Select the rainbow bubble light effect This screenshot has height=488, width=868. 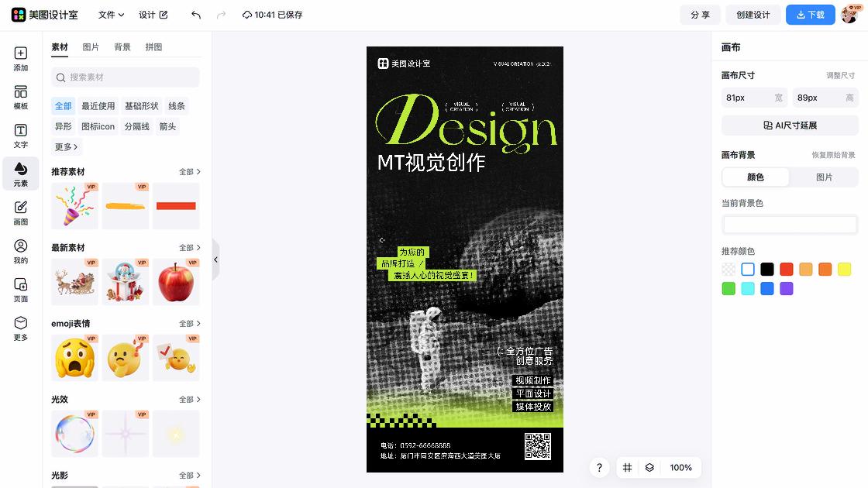point(74,433)
